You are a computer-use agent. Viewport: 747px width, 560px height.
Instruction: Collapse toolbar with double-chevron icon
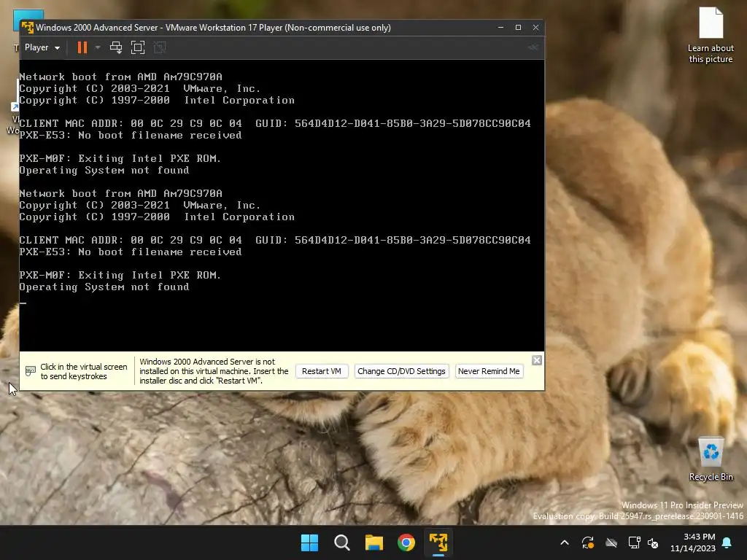pyautogui.click(x=533, y=47)
